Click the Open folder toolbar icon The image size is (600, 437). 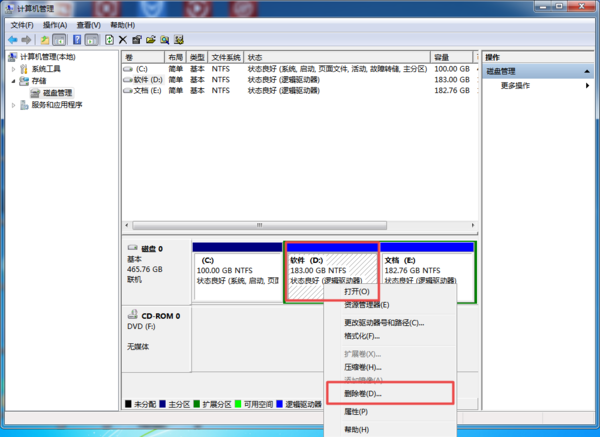point(151,39)
